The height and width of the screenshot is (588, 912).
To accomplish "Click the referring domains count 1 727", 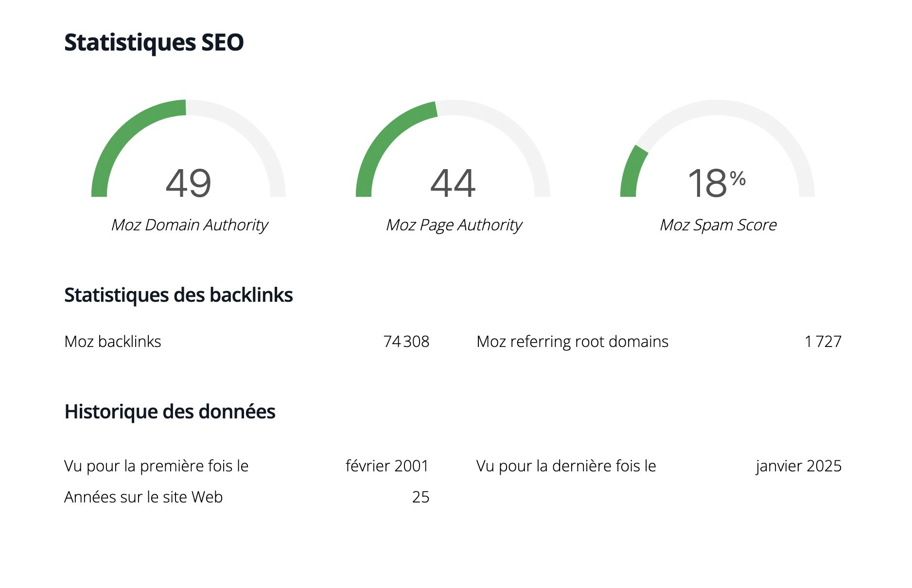I will 823,342.
